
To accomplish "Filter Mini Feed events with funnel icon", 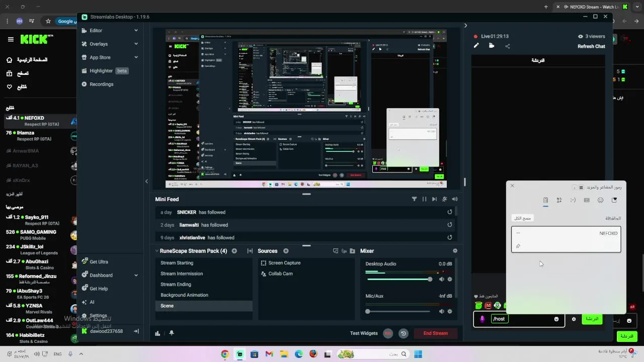I will click(x=415, y=199).
